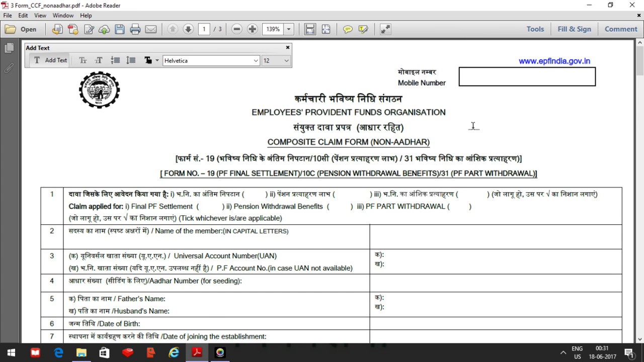Click 'Universal Account Number(UAN)' text
Screen dimensions: 644x362
[225, 255]
